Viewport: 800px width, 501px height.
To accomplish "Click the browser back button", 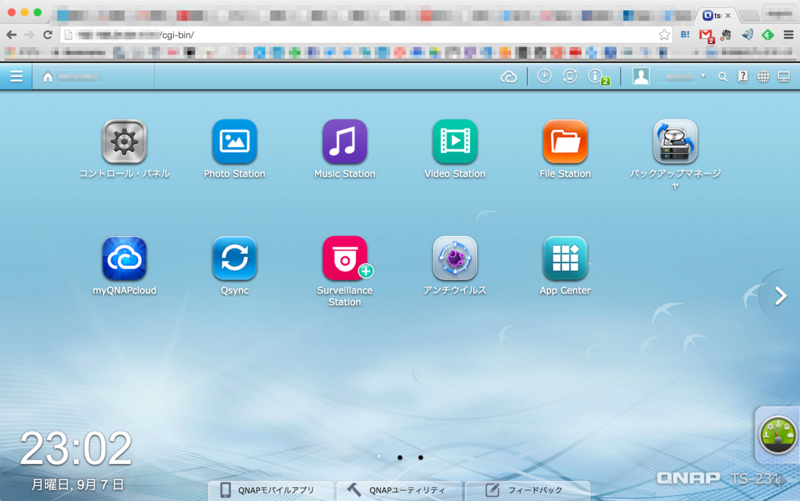I will [x=11, y=35].
